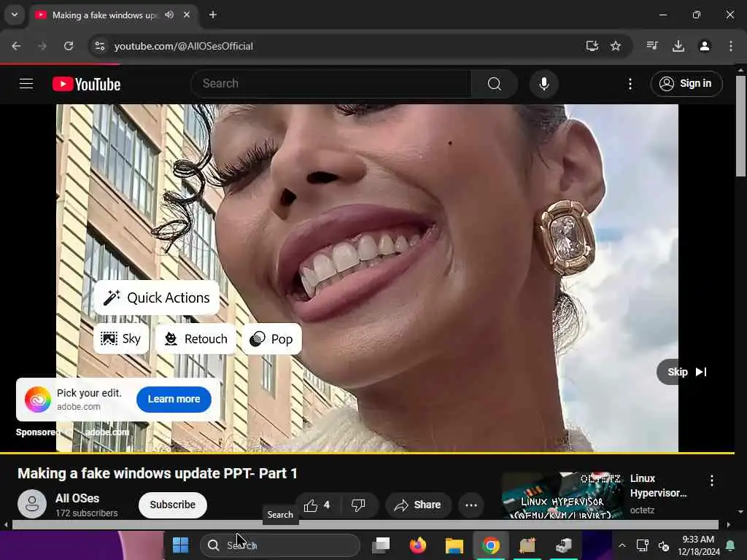The height and width of the screenshot is (560, 747).
Task: Open Learn more for Adobe ad
Action: pos(174,399)
